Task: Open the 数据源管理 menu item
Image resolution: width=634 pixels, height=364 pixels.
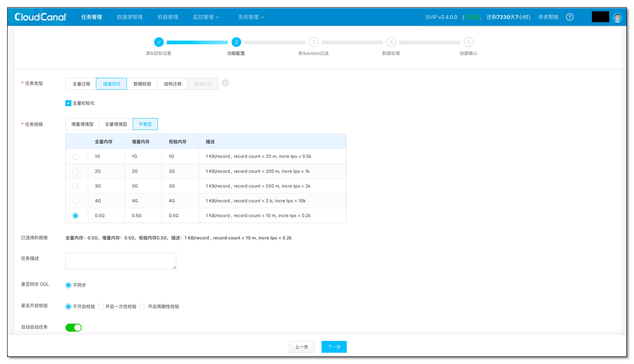Action: pyautogui.click(x=130, y=17)
